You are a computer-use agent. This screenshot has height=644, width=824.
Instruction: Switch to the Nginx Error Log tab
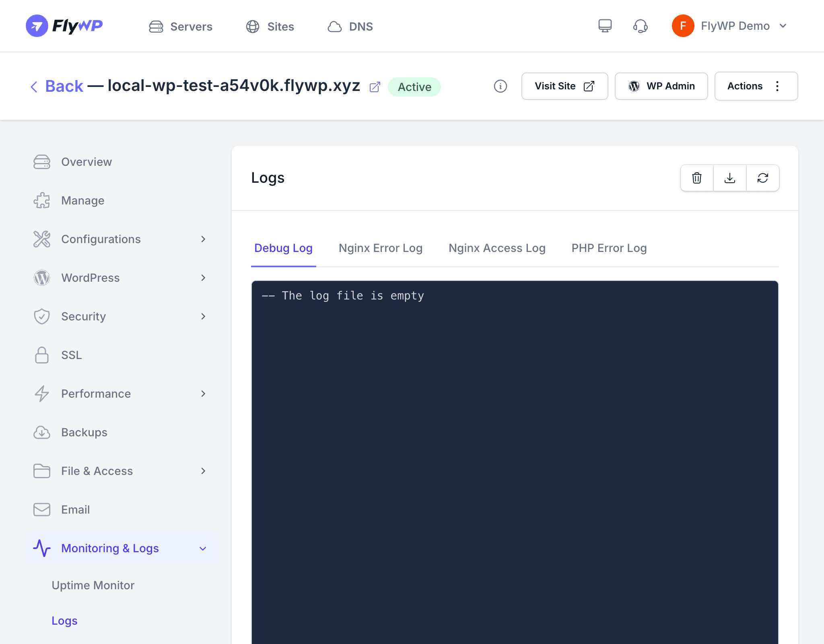[381, 248]
